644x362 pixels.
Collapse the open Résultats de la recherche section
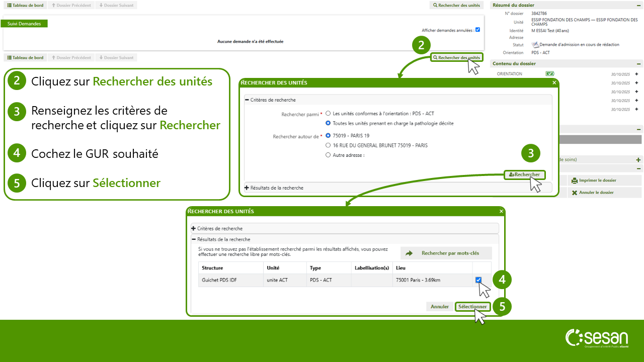194,239
